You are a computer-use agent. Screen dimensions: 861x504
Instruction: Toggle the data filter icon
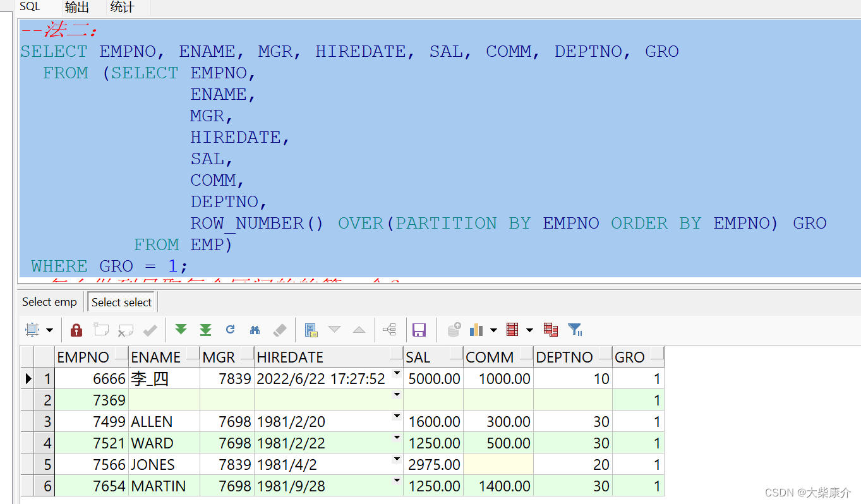click(574, 329)
